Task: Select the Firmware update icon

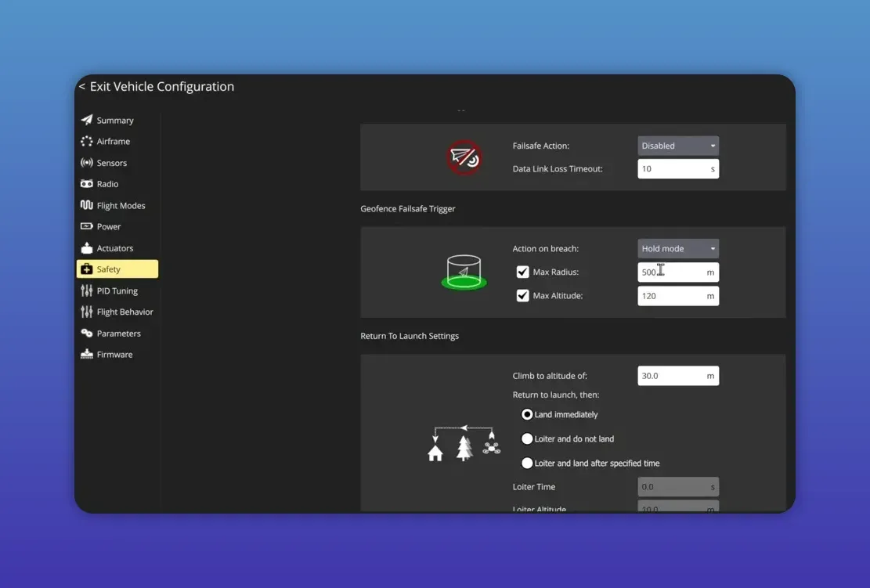Action: click(88, 354)
